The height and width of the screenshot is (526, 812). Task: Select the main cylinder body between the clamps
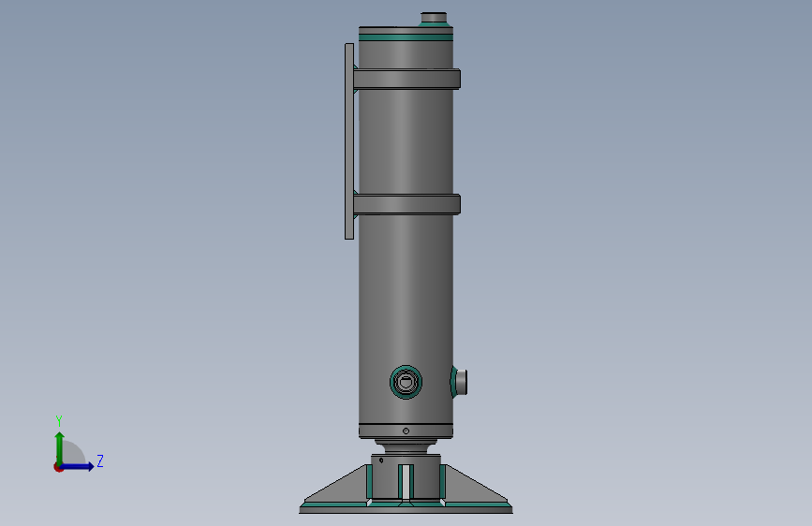[406, 142]
